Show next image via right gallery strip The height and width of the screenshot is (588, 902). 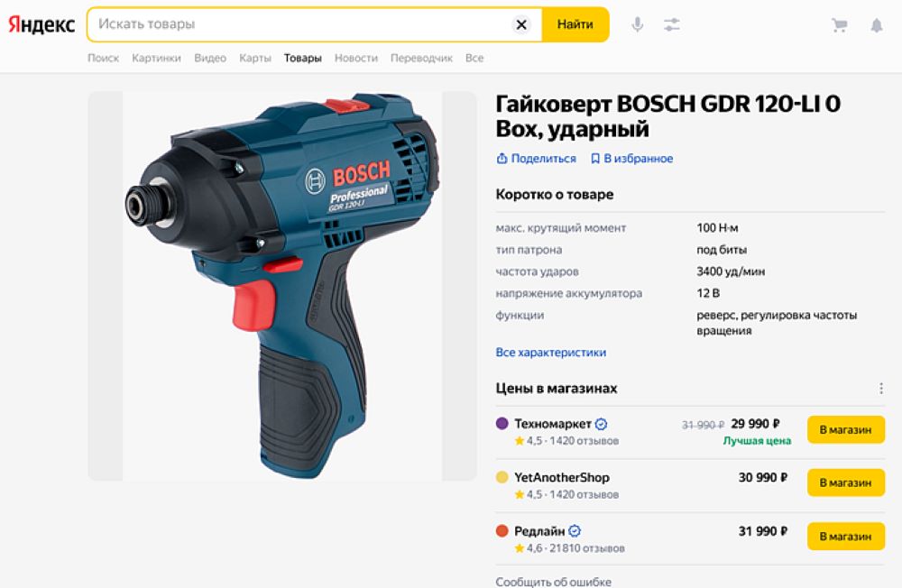460,286
